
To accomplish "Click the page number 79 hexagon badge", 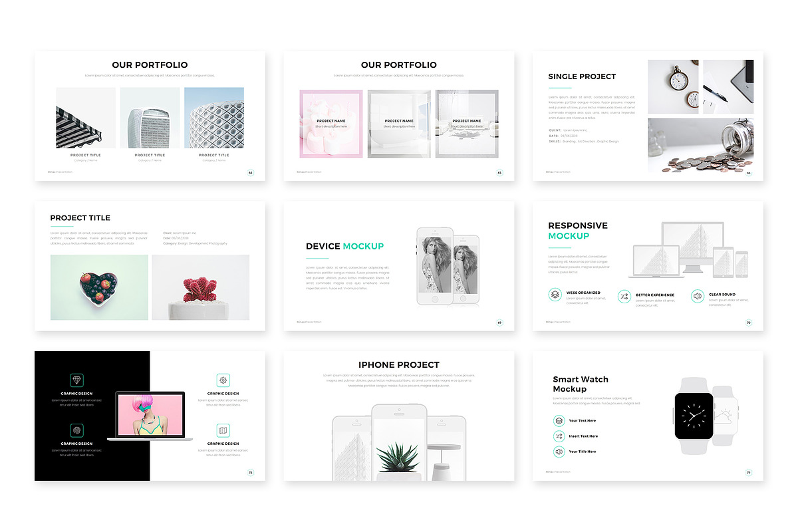I will pyautogui.click(x=748, y=473).
